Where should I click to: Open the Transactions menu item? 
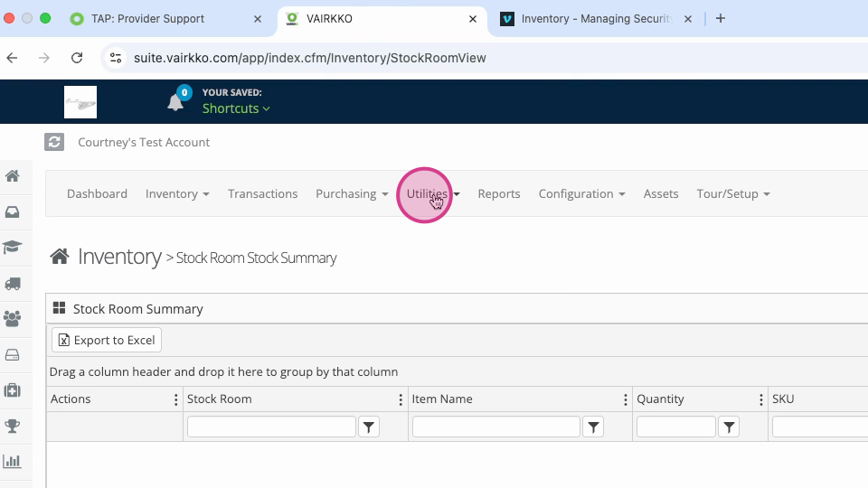(262, 193)
